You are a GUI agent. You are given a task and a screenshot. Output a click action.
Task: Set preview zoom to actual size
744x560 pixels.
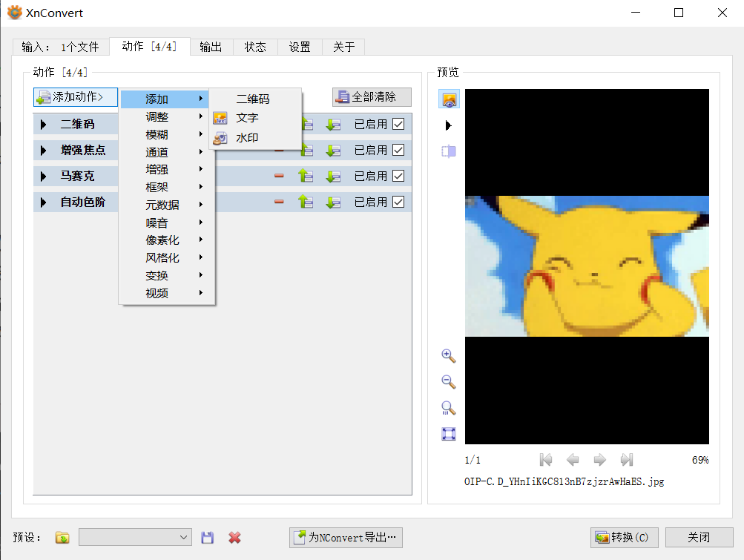[x=448, y=408]
